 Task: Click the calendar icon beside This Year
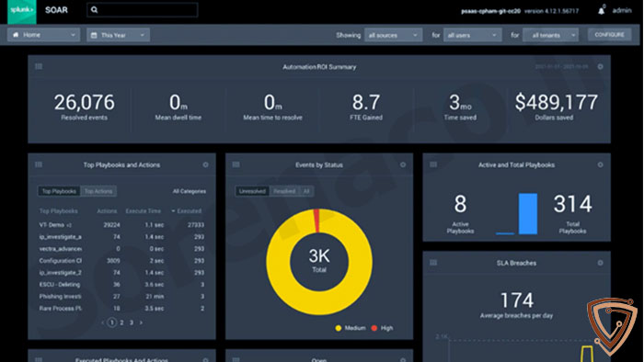pos(94,35)
